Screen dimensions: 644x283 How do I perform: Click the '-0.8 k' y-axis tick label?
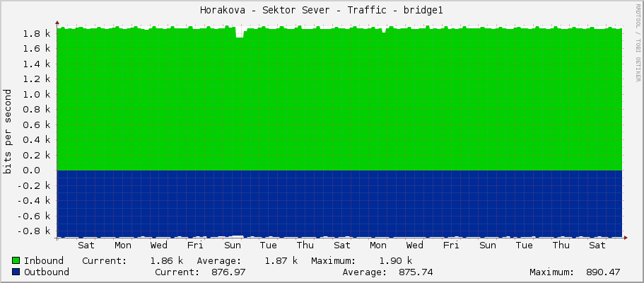(34, 231)
